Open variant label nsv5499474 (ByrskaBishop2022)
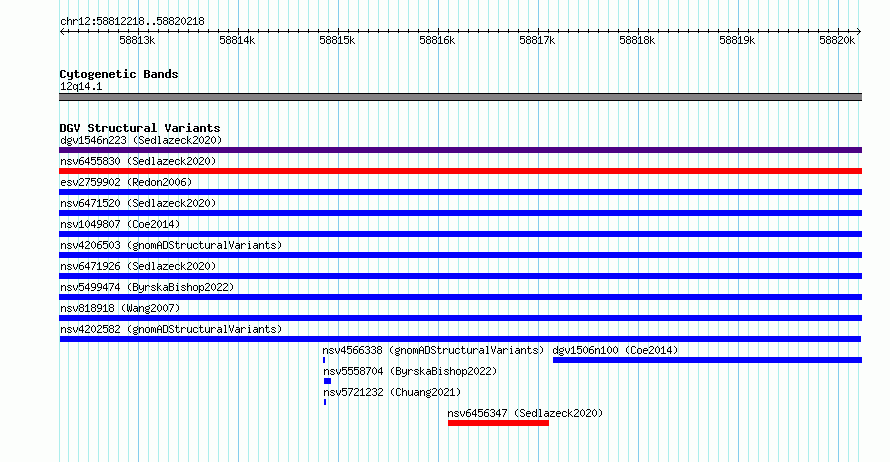890x462 pixels. pyautogui.click(x=147, y=287)
